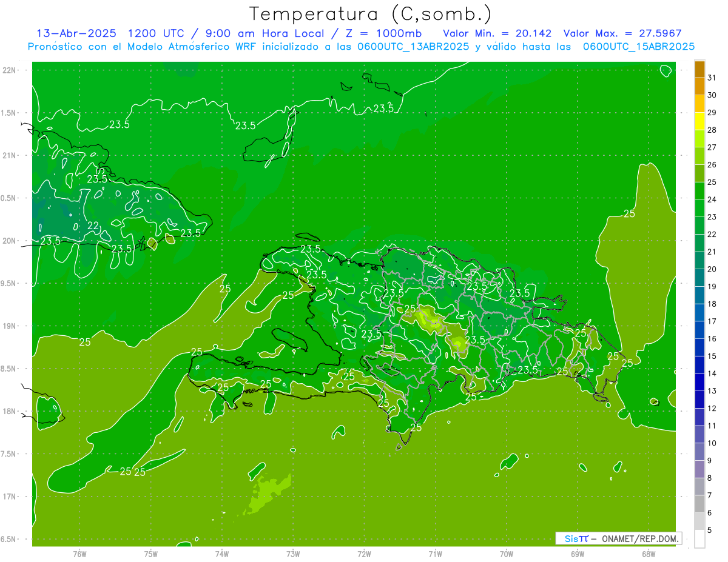Click the '74W' longitude axis label
Image resolution: width=728 pixels, height=562 pixels.
pyautogui.click(x=222, y=554)
